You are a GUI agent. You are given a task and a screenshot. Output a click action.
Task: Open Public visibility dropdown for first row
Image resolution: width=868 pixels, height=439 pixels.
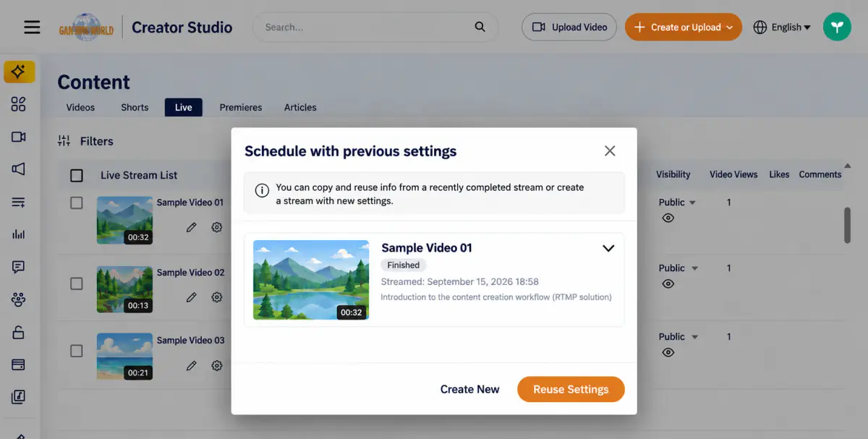point(678,203)
